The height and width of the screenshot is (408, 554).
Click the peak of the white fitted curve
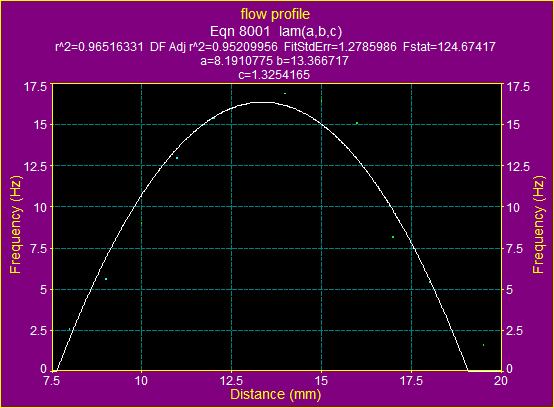pyautogui.click(x=263, y=102)
